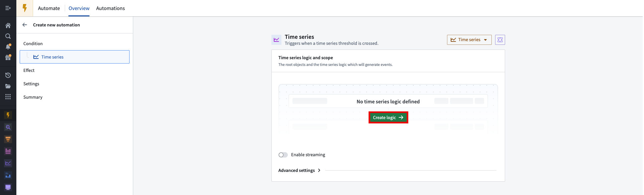Go back using the left arrow
This screenshot has height=195, width=644.
tap(25, 25)
